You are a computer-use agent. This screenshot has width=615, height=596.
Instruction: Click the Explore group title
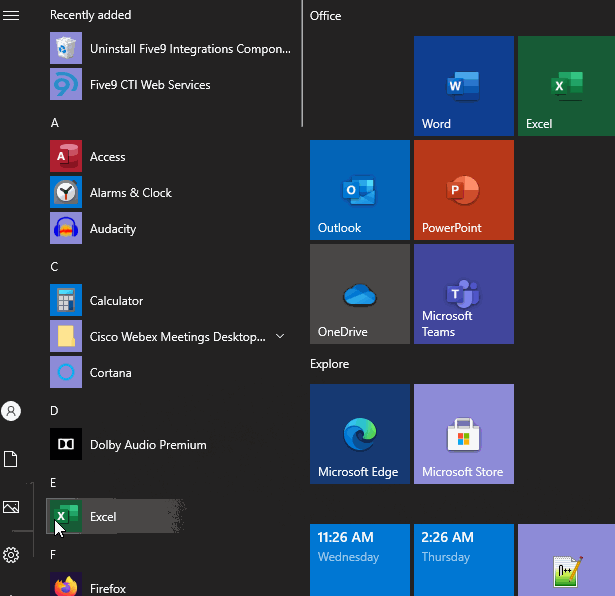pyautogui.click(x=329, y=364)
